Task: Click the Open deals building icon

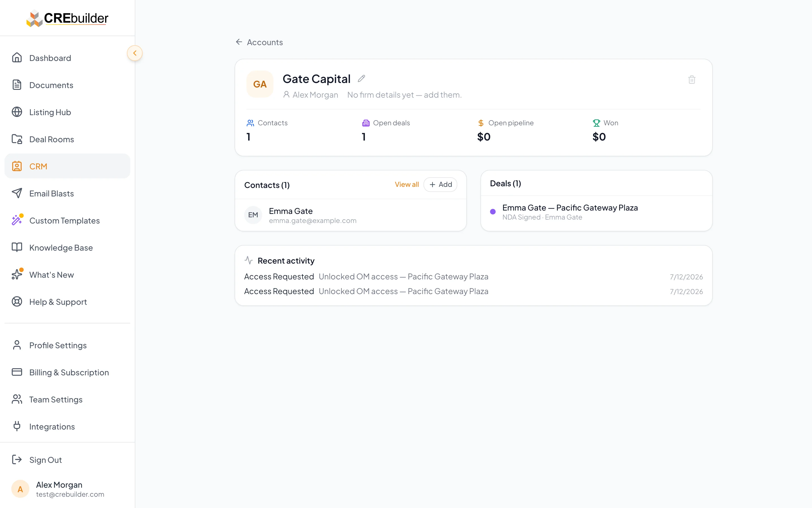Action: 366,123
